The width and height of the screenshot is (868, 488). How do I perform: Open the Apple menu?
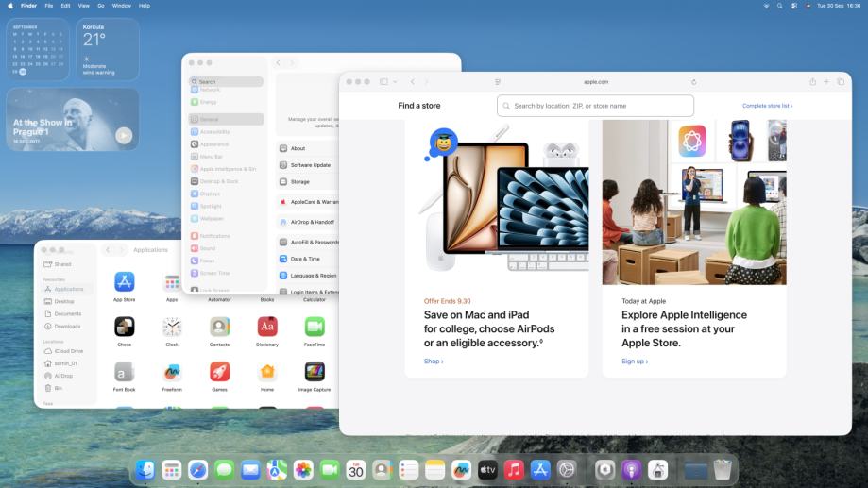point(10,6)
